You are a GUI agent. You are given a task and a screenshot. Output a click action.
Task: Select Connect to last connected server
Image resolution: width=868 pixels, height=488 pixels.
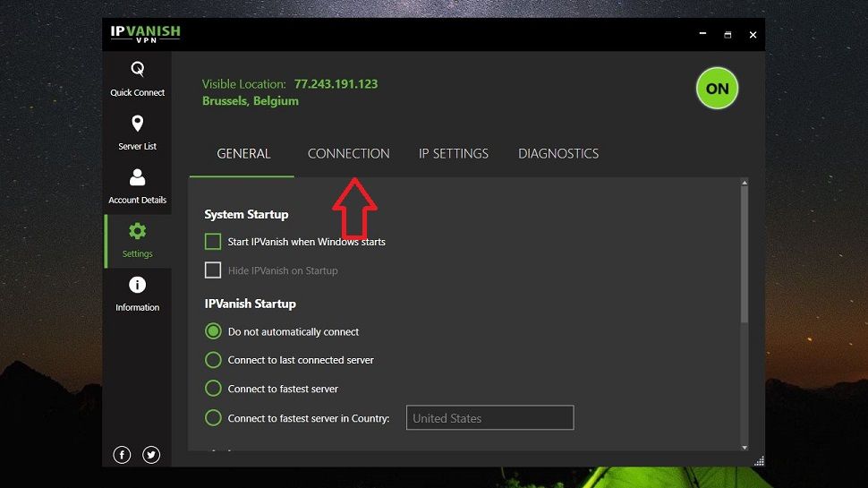[x=213, y=360]
